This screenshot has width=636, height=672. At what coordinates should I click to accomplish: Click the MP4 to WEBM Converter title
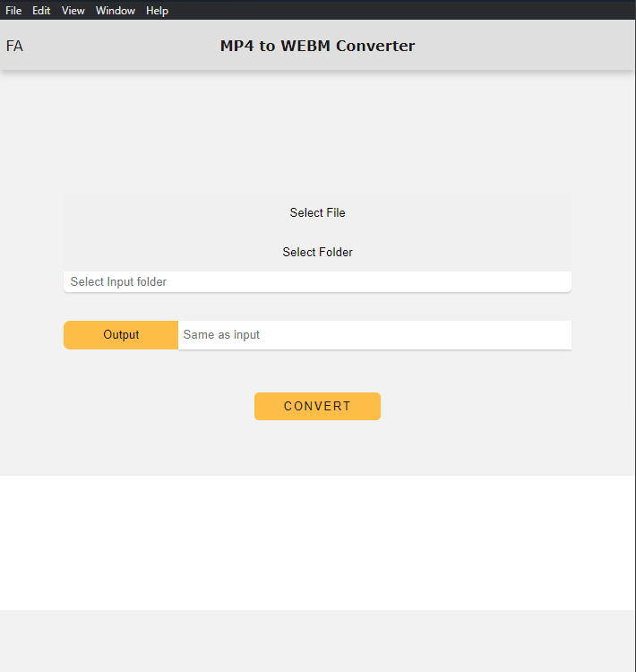click(317, 47)
